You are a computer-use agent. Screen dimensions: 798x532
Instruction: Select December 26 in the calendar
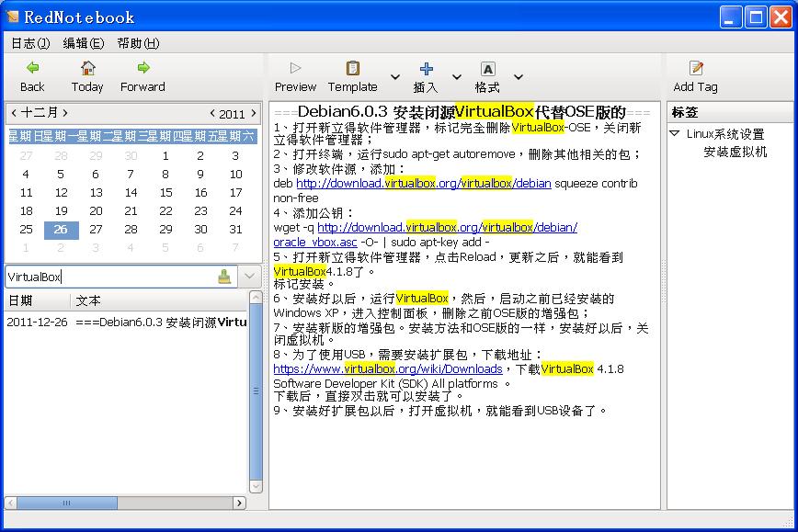click(x=61, y=230)
